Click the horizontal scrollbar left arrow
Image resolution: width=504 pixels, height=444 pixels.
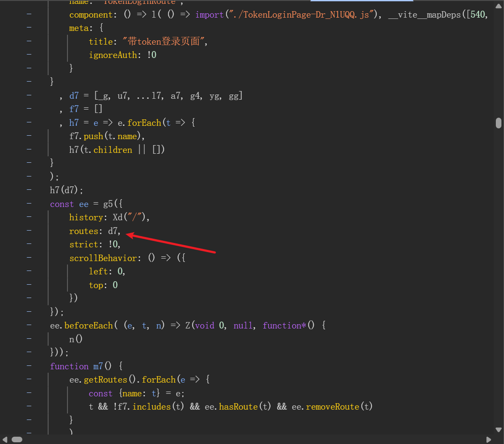tap(3, 440)
